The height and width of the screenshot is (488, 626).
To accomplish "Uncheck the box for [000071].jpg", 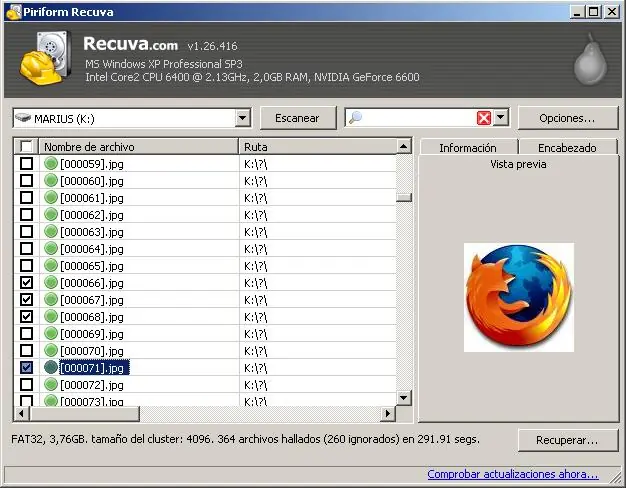I will pyautogui.click(x=26, y=367).
